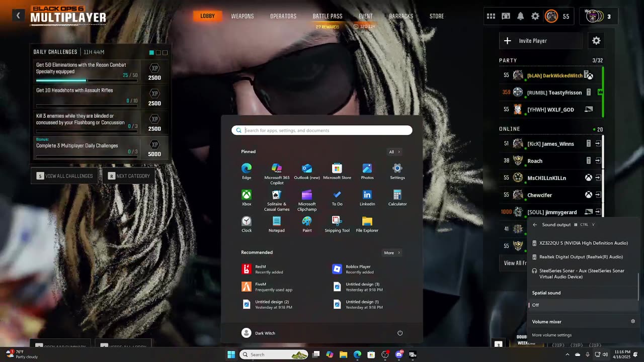Launch Microsoft 365 Copilot from pinned apps
The image size is (644, 362).
pyautogui.click(x=277, y=173)
